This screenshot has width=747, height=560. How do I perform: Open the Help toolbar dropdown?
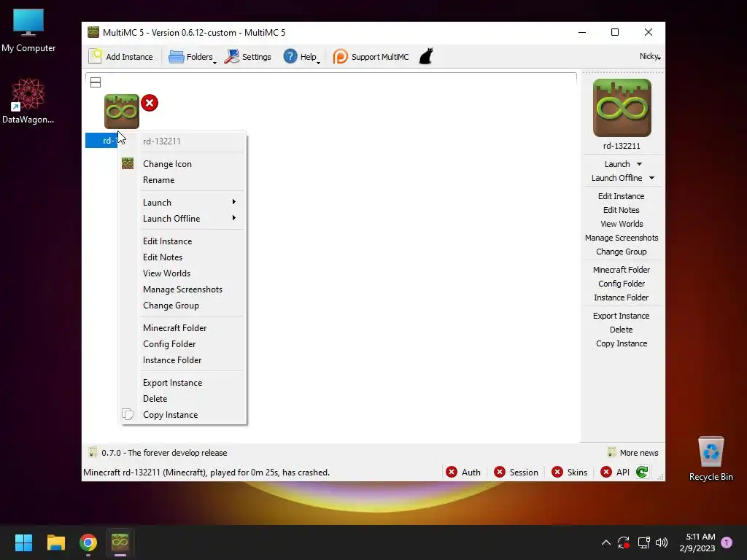point(301,57)
